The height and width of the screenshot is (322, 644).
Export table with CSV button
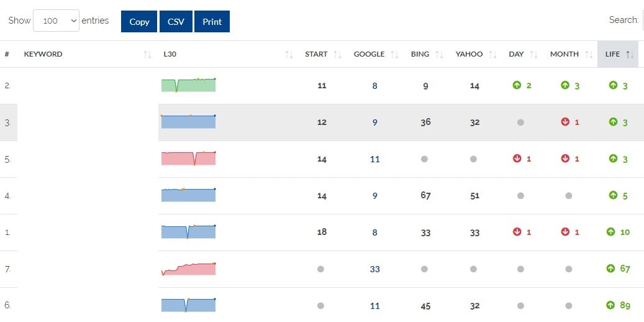click(176, 22)
